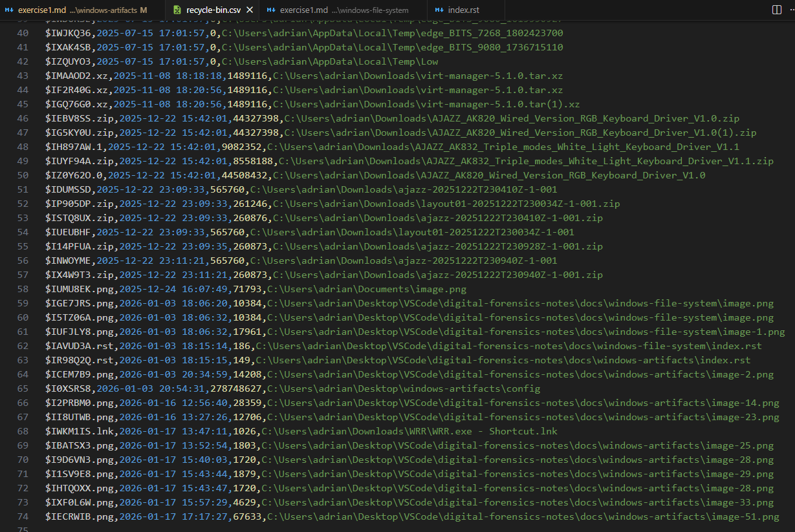Click the markdown icon on windows-artifacts exercise1.md tab

click(x=8, y=10)
